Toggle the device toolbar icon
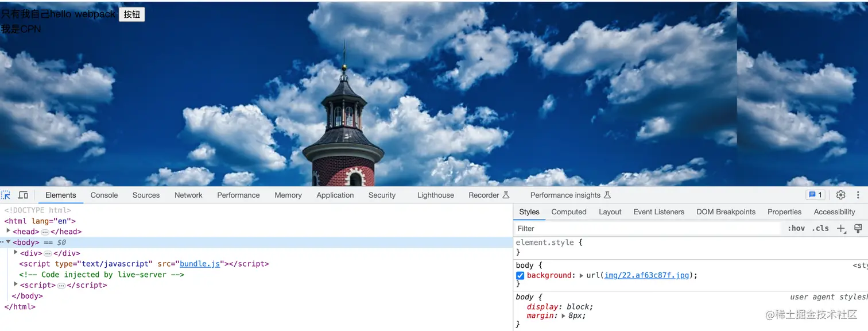Image resolution: width=868 pixels, height=331 pixels. (23, 195)
